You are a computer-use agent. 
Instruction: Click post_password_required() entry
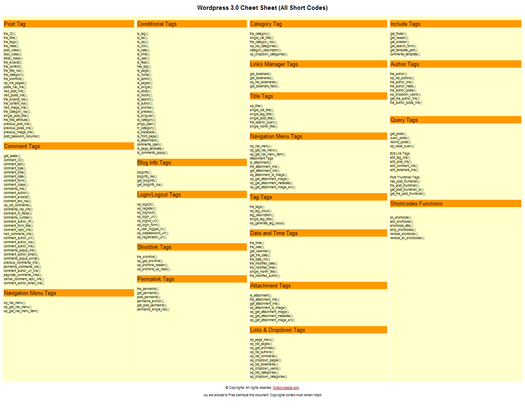click(22, 136)
